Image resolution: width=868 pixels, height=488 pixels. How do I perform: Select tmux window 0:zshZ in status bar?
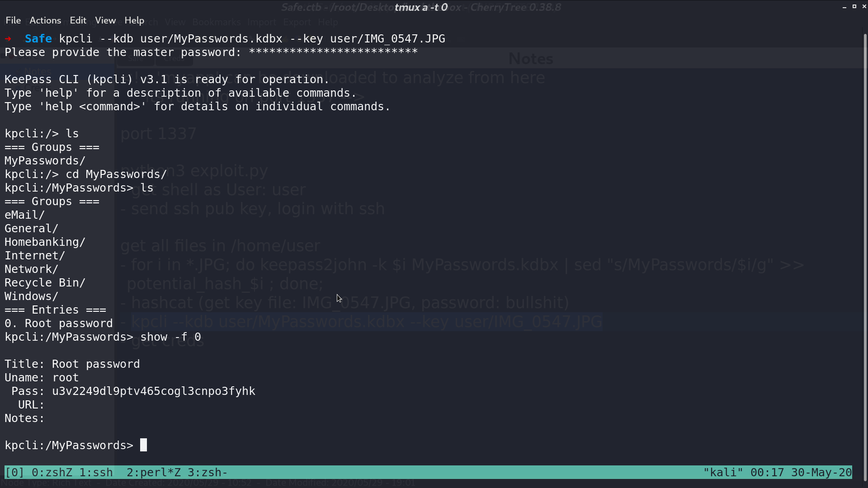(52, 473)
